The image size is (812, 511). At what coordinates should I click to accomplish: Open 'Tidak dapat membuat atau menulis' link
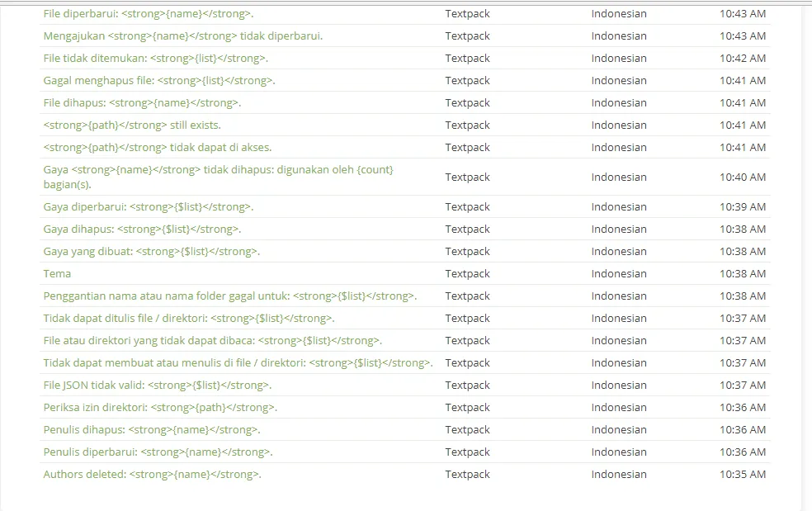(238, 363)
